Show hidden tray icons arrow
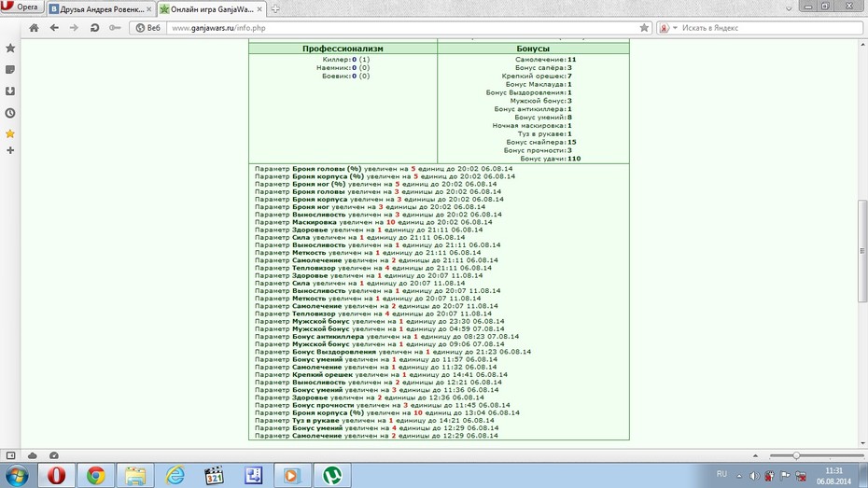868x488 pixels. tap(739, 476)
